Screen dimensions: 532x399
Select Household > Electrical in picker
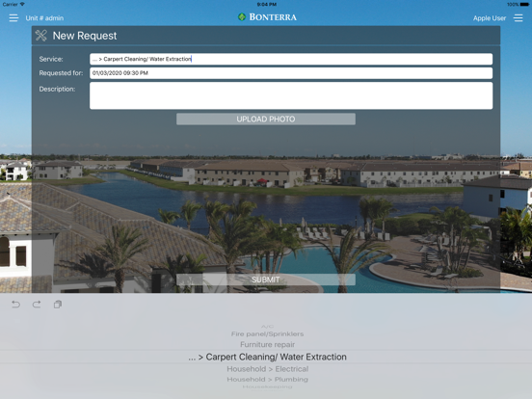[267, 369]
